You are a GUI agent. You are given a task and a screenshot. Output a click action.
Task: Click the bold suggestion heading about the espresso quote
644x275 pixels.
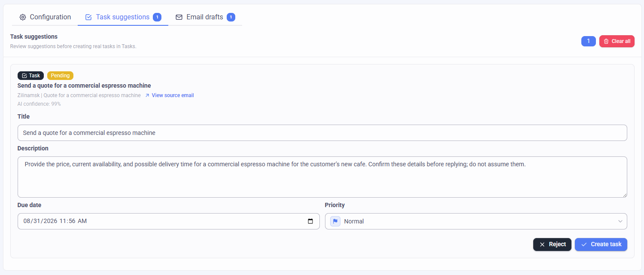[x=84, y=86]
